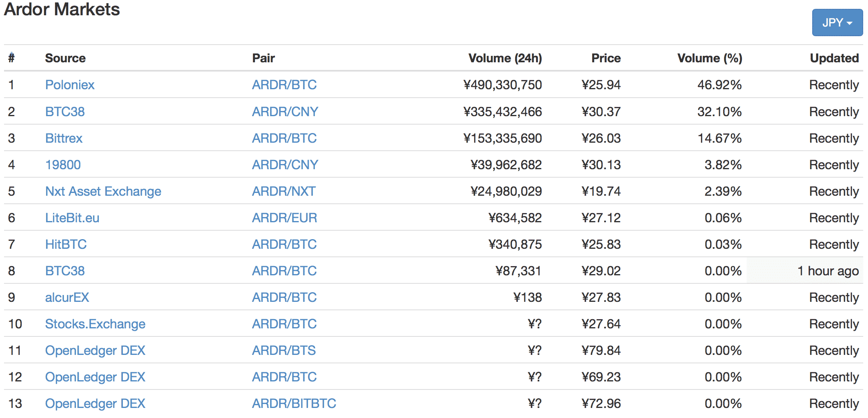Click the alcurEX exchange link

(67, 297)
